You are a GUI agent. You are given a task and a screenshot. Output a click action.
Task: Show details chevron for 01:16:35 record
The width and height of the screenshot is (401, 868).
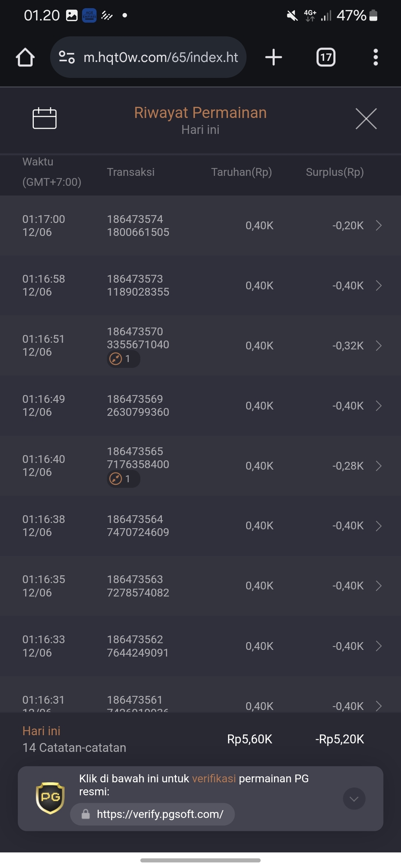tap(378, 586)
